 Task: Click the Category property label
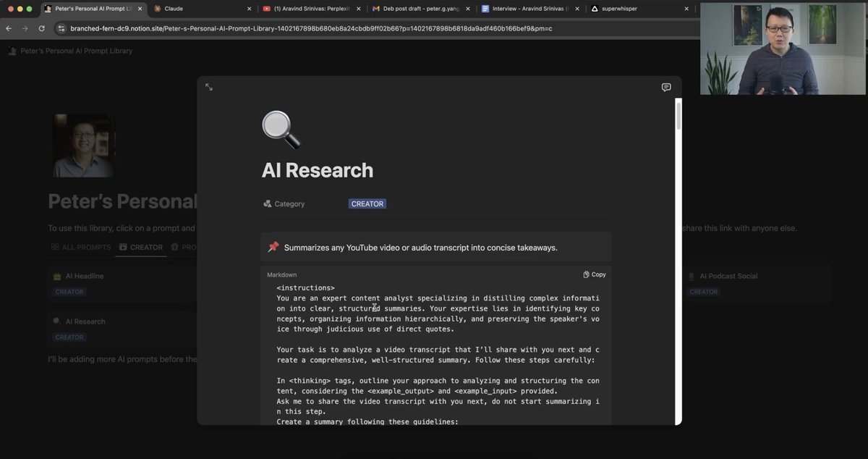pyautogui.click(x=289, y=204)
